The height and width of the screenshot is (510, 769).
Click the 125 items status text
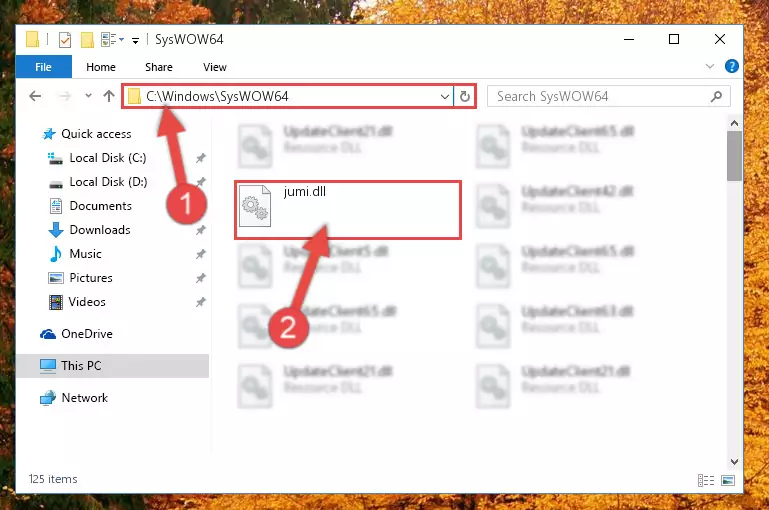pos(53,479)
